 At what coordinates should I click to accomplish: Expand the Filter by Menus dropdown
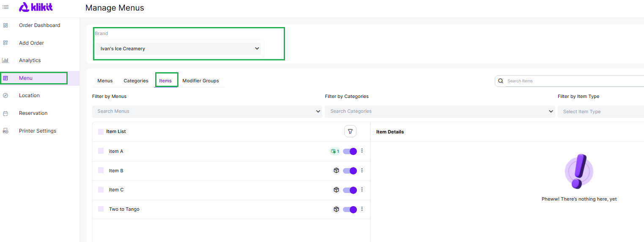207,111
